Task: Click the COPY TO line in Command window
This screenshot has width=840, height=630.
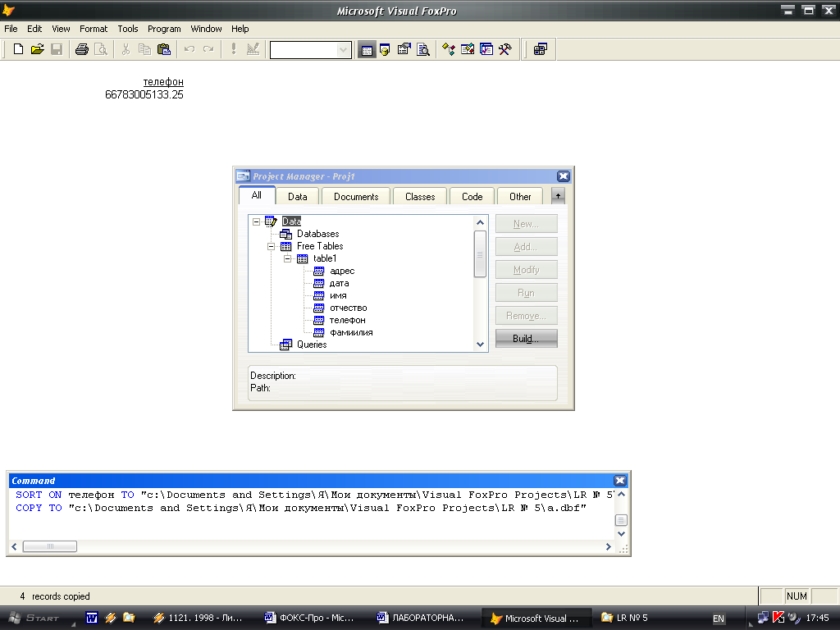Action: click(x=300, y=508)
